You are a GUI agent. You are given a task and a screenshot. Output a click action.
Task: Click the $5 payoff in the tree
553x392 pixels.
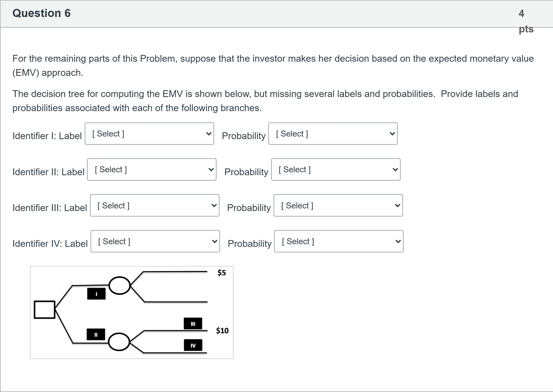pyautogui.click(x=221, y=273)
